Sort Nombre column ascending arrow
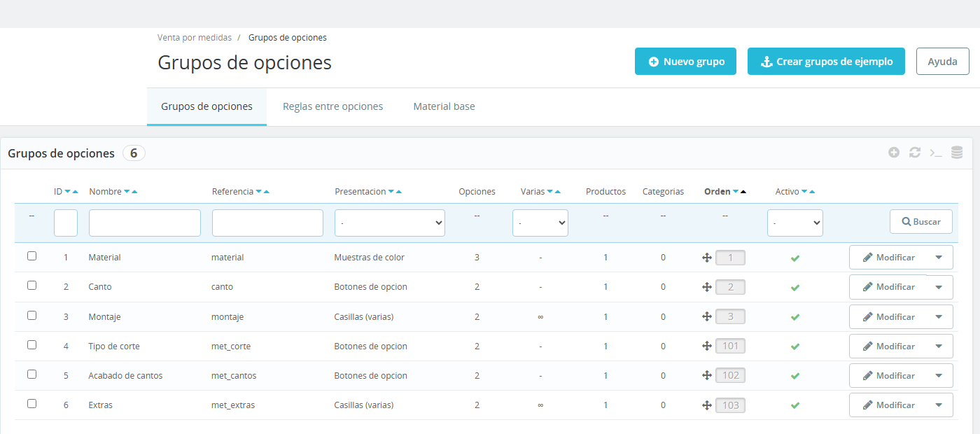This screenshot has height=434, width=980. point(134,192)
